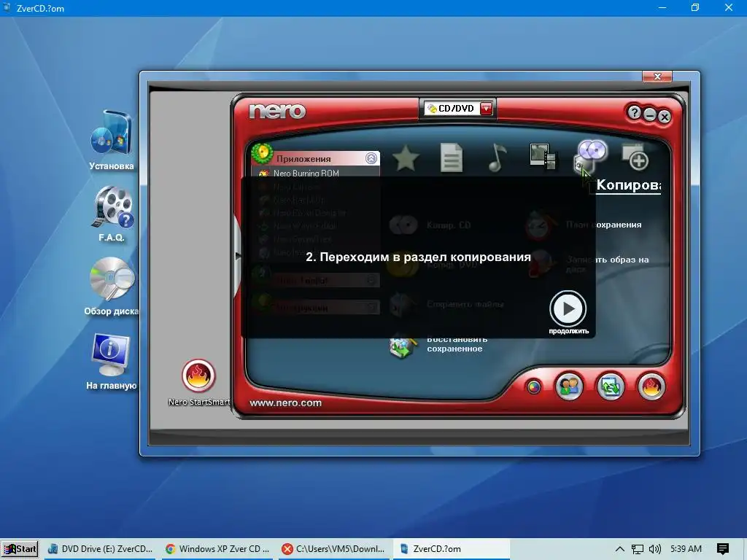Click the План сохранения task
Viewport: 747px width, 560px height.
pyautogui.click(x=603, y=225)
